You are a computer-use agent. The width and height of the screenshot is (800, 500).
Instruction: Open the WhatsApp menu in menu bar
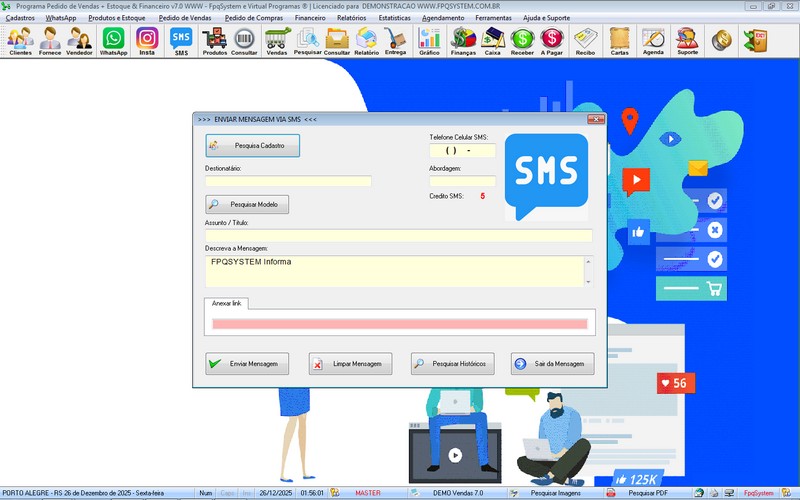61,18
